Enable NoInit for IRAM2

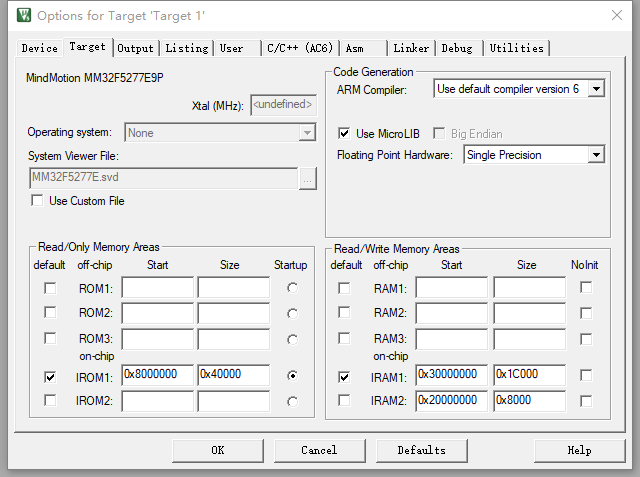[586, 401]
